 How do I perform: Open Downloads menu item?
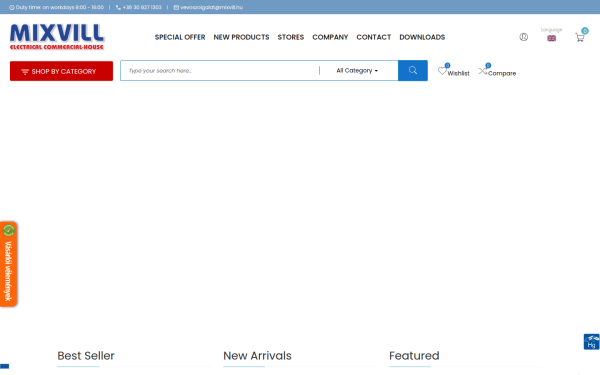click(422, 37)
